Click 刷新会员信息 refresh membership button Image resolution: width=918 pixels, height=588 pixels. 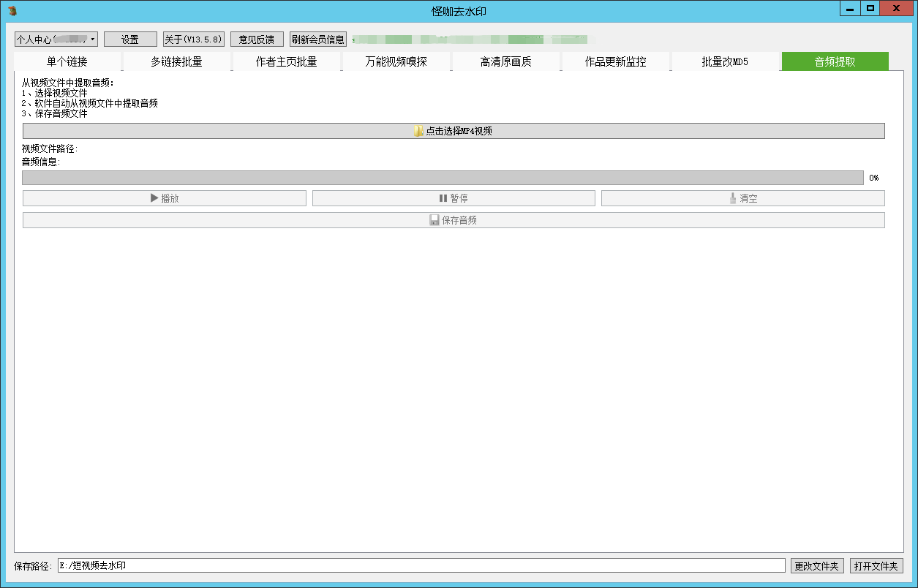pos(318,39)
